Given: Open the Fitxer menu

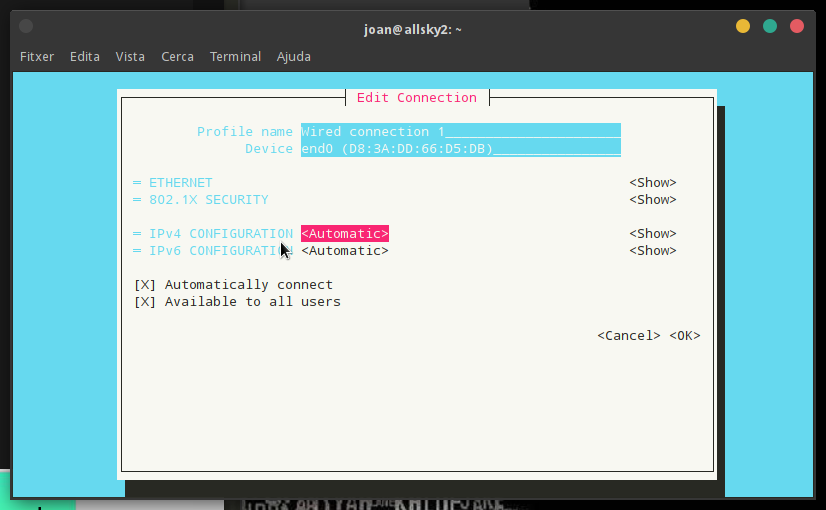Looking at the screenshot, I should click(x=37, y=56).
